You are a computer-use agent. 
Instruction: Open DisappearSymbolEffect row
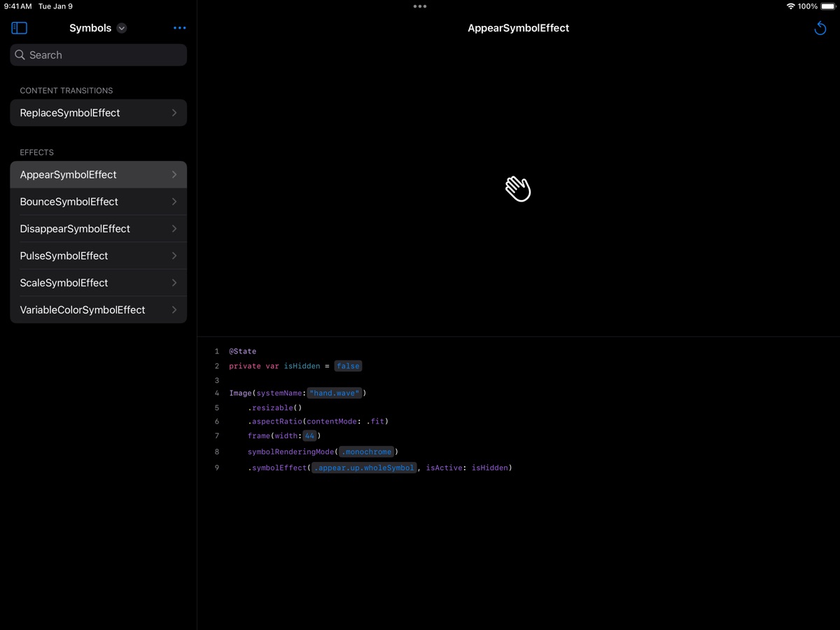99,229
